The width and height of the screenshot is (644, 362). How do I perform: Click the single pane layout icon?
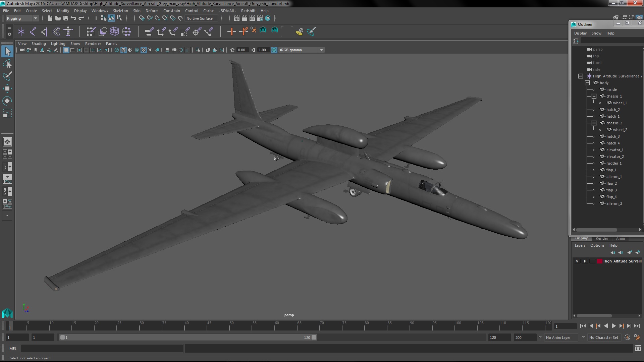(7, 142)
